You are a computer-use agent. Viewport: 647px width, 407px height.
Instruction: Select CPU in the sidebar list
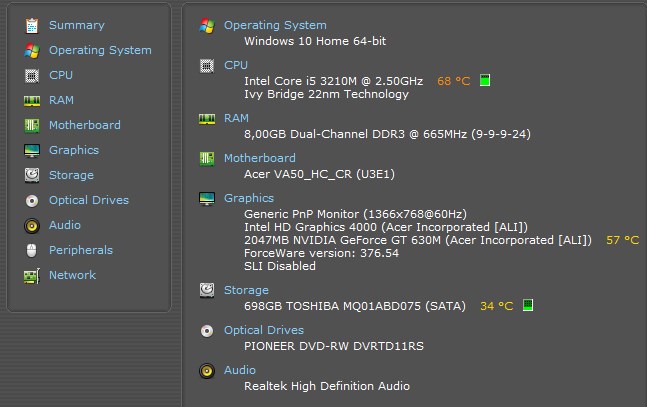point(61,75)
